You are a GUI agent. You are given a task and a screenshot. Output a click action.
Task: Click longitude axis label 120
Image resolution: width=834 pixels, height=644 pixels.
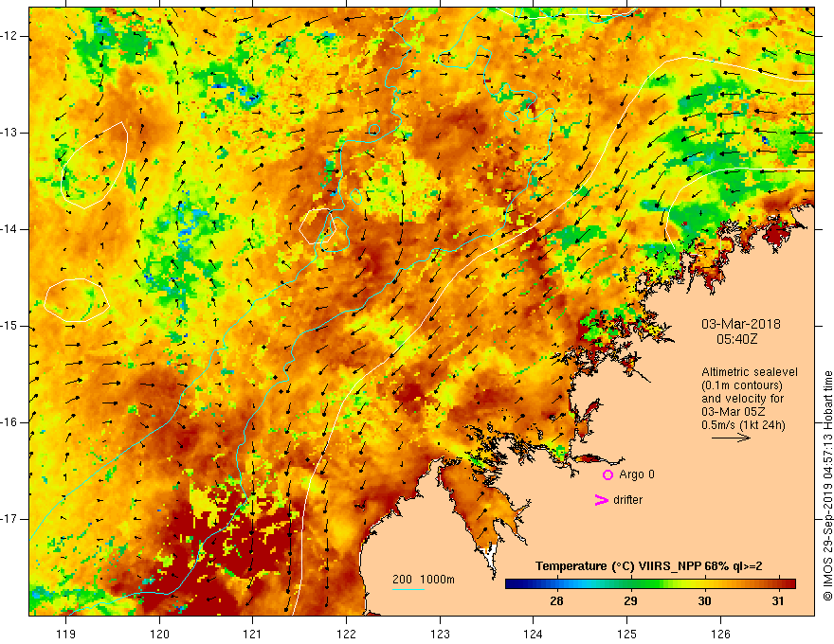159,634
